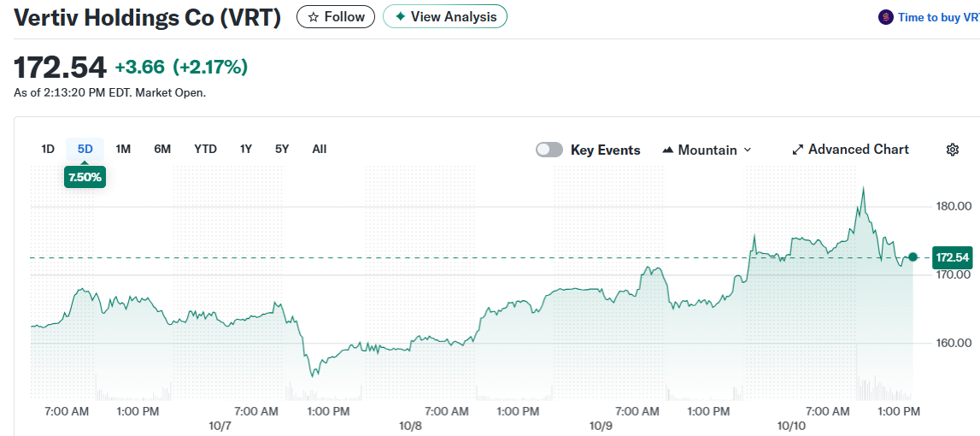This screenshot has width=980, height=436.
Task: Click the green current price dot on chart
Action: 913,257
